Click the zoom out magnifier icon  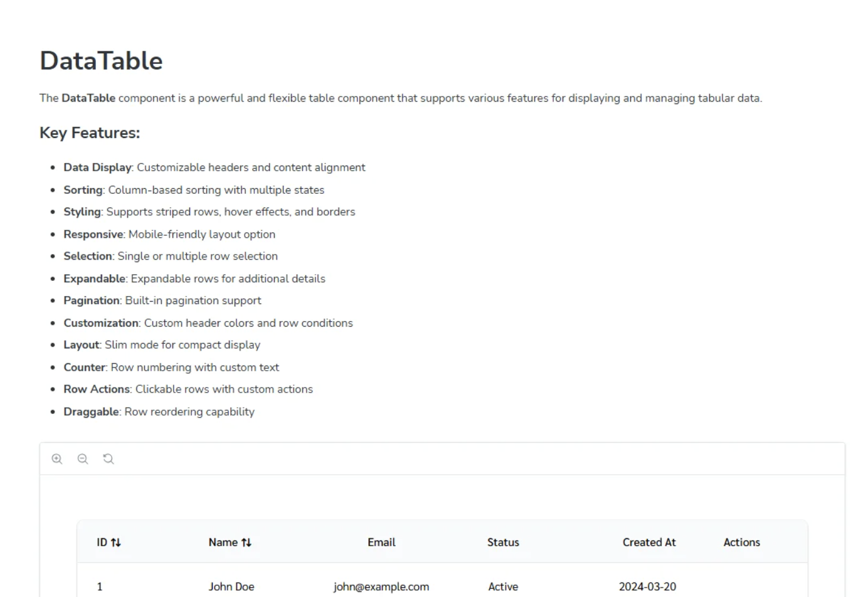point(83,459)
